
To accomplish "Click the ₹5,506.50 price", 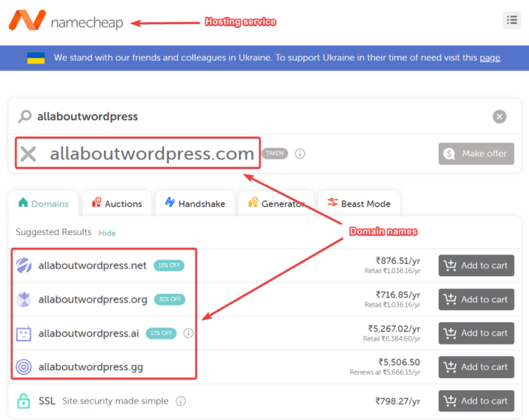I will point(399,362).
